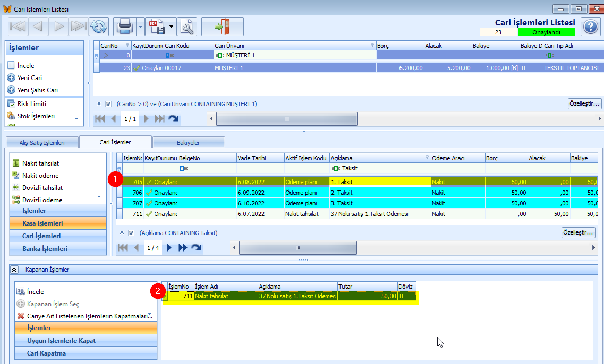
Task: Toggle the Açıklama CONTAINING Taksit filter checkbox
Action: pos(131,233)
